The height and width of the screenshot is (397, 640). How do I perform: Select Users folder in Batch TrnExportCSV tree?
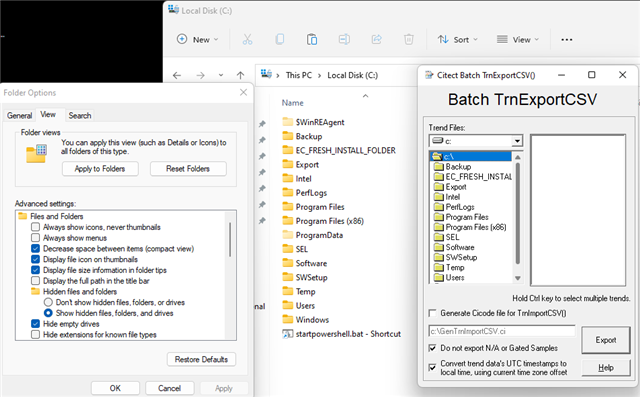(449, 277)
